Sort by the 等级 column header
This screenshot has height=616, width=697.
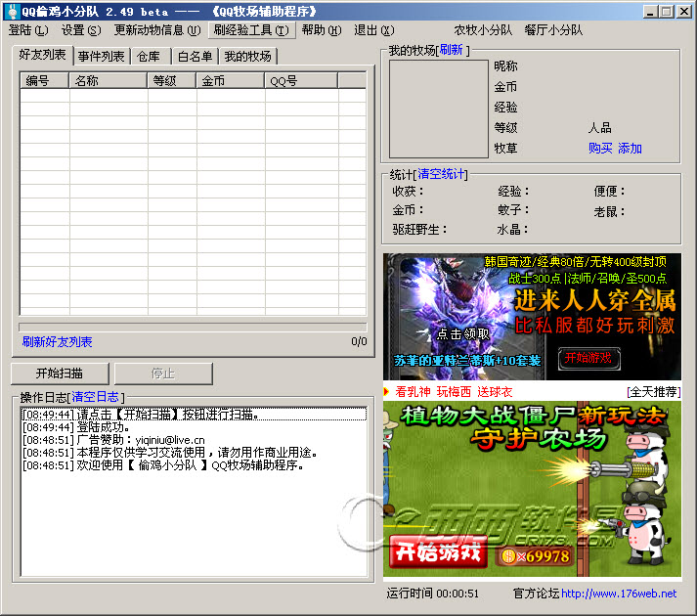point(172,81)
